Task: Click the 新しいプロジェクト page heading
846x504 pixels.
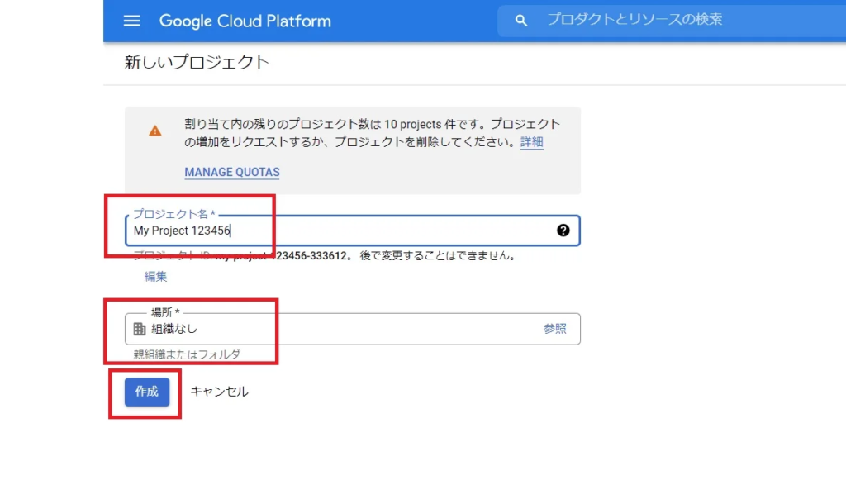Action: 197,63
